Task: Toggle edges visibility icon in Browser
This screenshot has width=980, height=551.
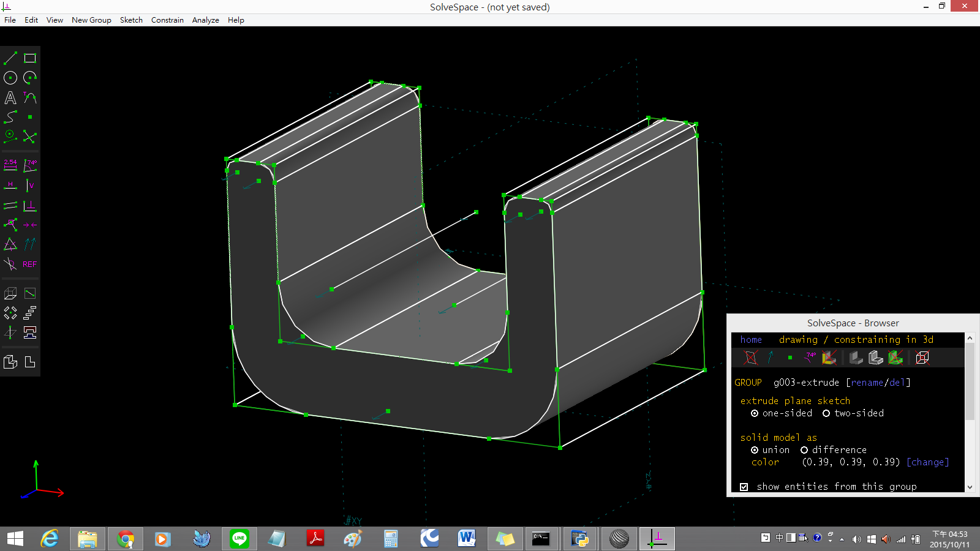Action: pos(876,358)
